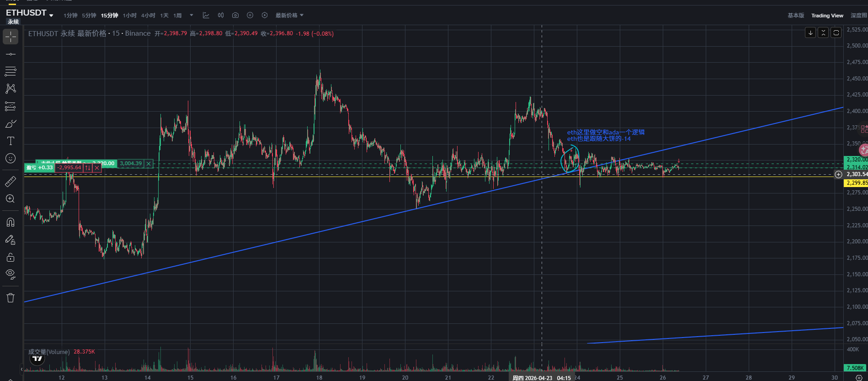The image size is (868, 381).
Task: Maximize chart with the fullscreen icon
Action: click(836, 32)
